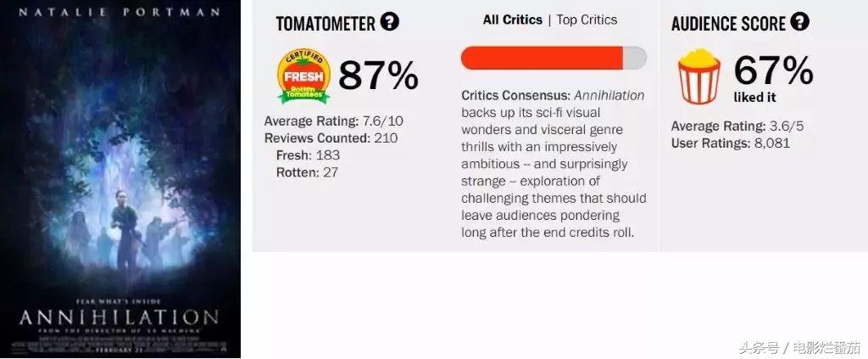This screenshot has width=868, height=359.
Task: Click the Rotten: 27 count
Action: pyautogui.click(x=306, y=171)
